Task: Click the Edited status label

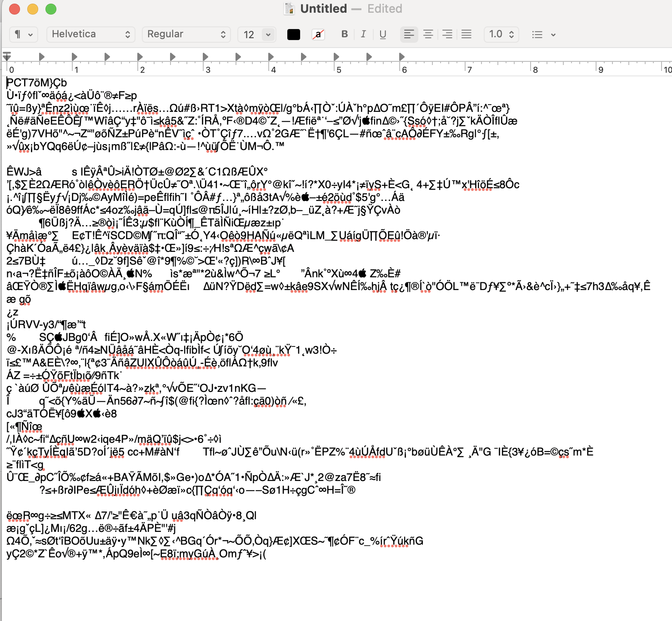Action: pyautogui.click(x=385, y=9)
